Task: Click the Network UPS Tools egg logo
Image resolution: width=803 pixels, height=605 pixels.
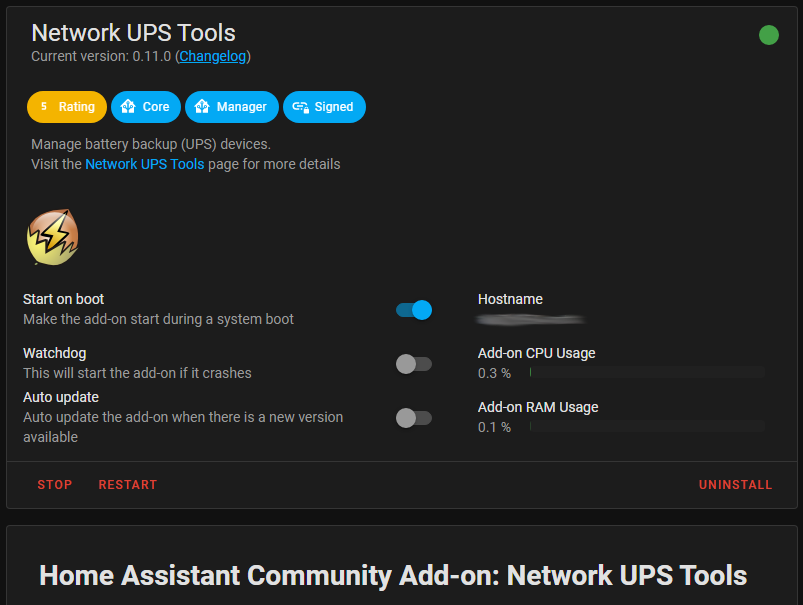Action: click(53, 237)
